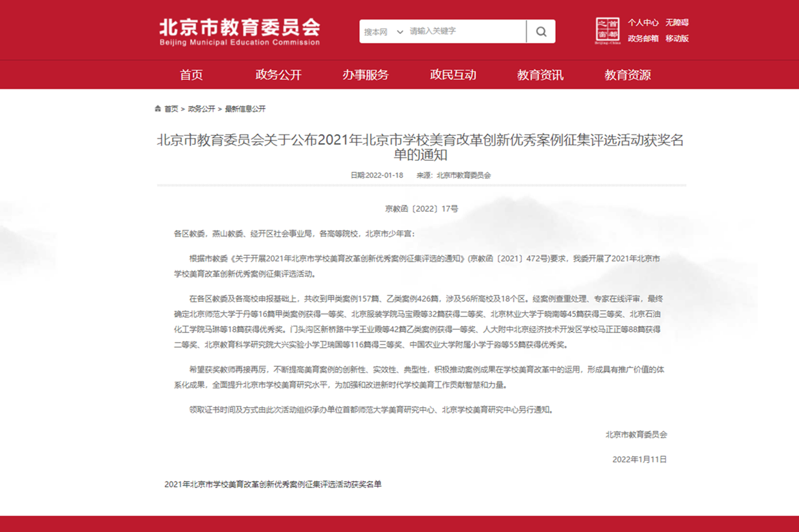Focus the 请输入关键字 search field
This screenshot has height=532, width=799.
coord(467,32)
